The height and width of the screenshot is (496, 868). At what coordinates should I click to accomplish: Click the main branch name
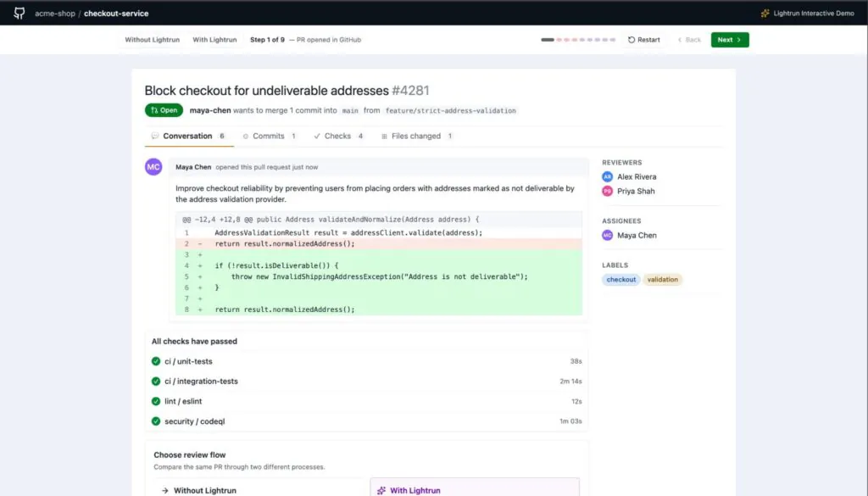(x=350, y=111)
